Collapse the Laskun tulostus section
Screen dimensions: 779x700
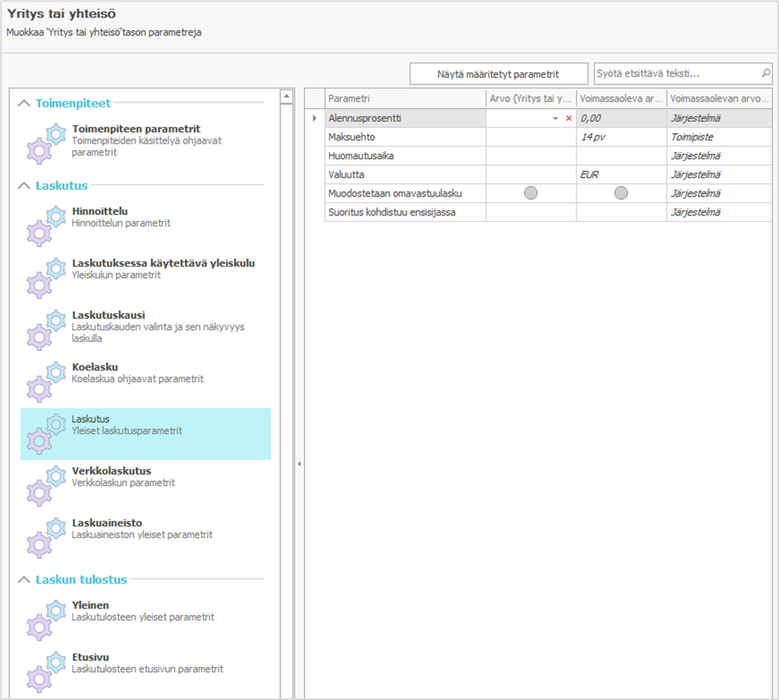point(23,579)
